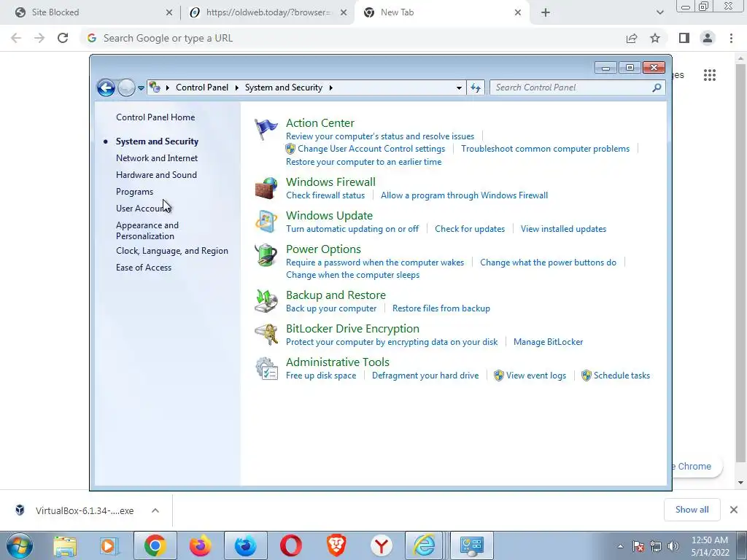Expand arrow after System and Security breadcrumb
This screenshot has width=747, height=560.
(330, 87)
